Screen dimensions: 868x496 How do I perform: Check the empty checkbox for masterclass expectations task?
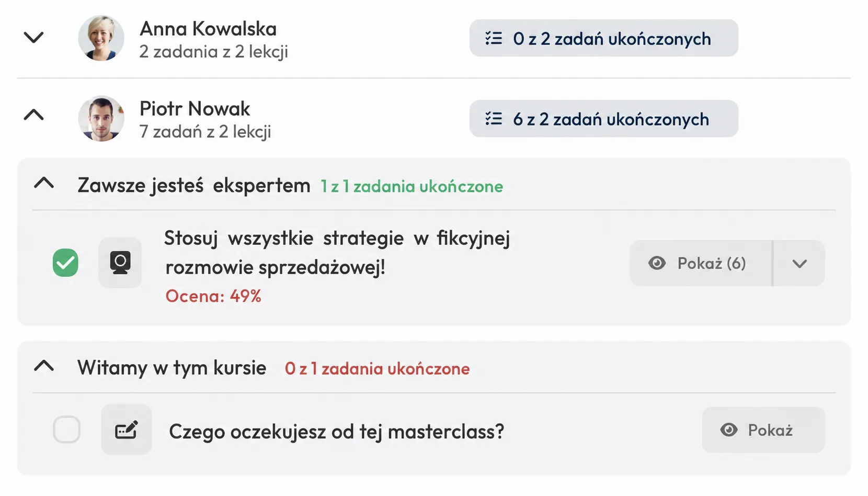coord(66,430)
